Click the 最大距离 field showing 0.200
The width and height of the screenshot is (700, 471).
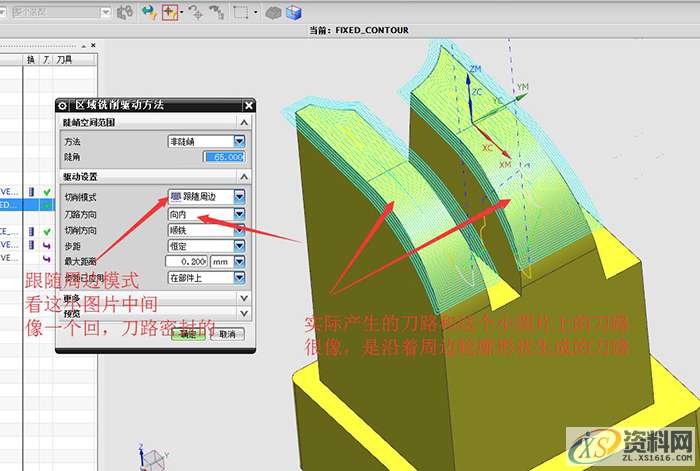click(x=185, y=261)
